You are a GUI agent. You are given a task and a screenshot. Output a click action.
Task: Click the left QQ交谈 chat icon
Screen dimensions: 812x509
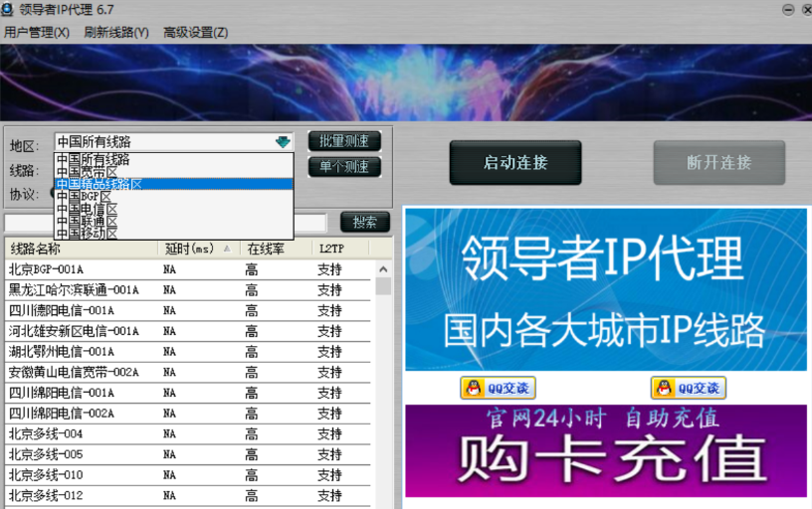click(x=498, y=388)
